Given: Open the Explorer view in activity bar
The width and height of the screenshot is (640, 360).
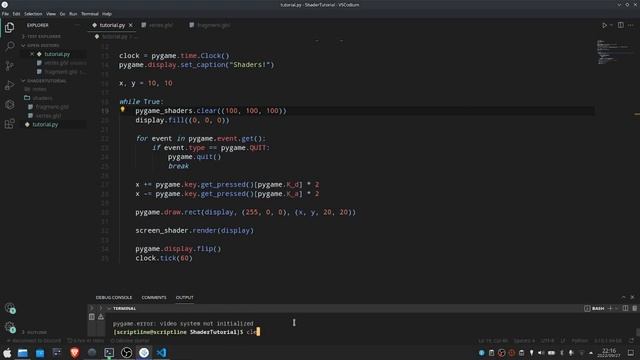Looking at the screenshot, I should 9,27.
